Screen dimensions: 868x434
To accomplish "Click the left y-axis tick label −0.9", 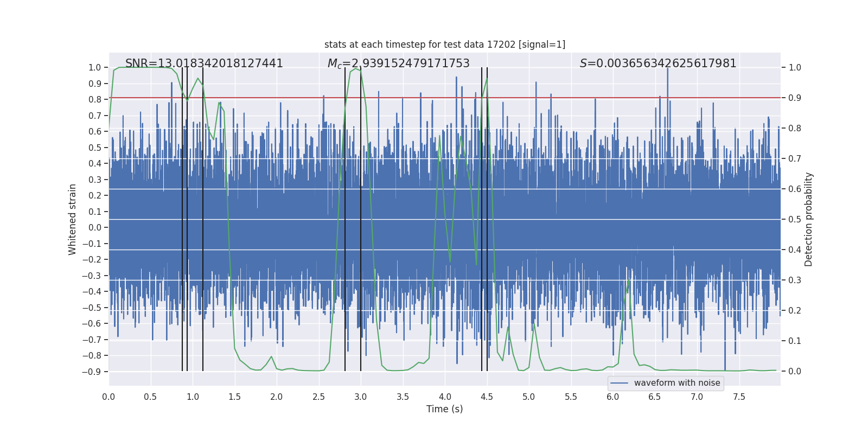I will 92,372.
